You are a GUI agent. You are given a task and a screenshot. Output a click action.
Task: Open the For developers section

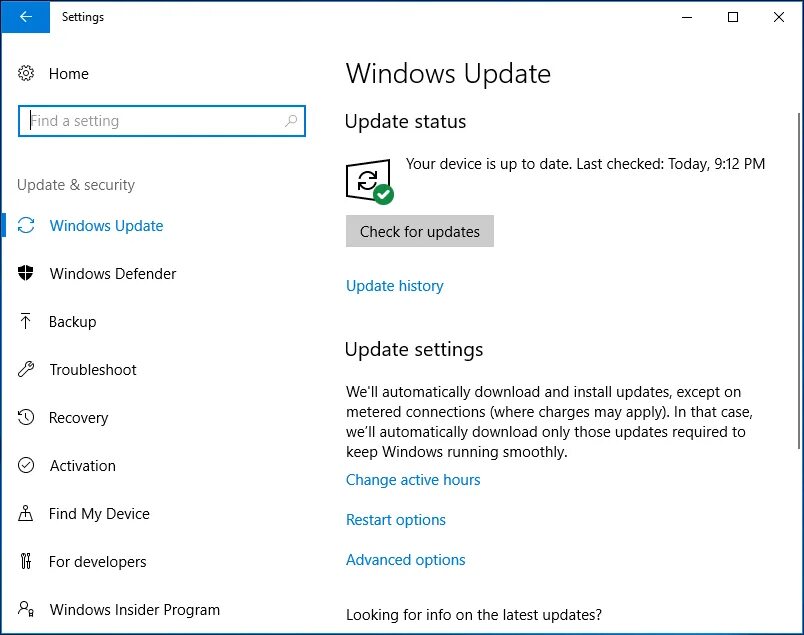click(97, 562)
